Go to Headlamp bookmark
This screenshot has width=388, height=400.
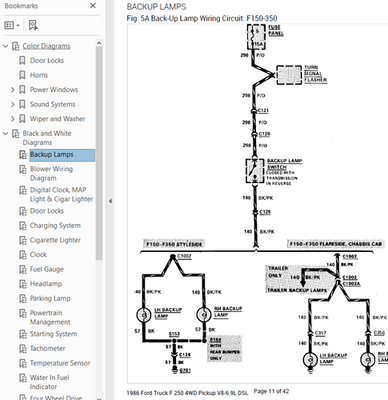click(46, 284)
